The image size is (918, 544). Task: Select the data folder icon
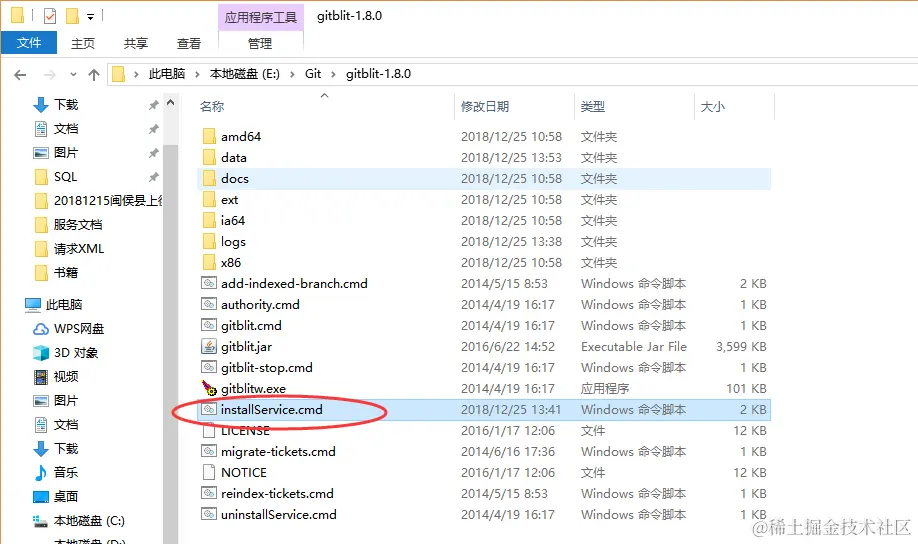point(209,158)
